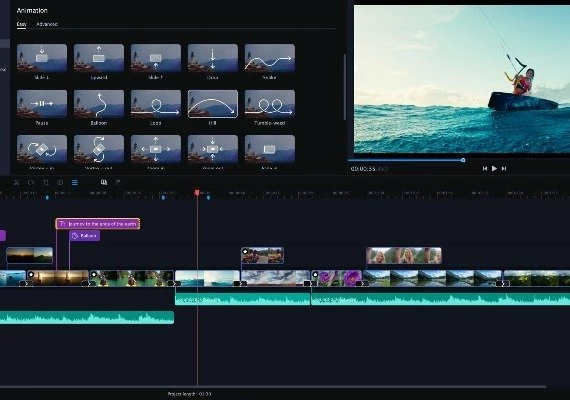Choose the Balloon animation preset

point(99,104)
